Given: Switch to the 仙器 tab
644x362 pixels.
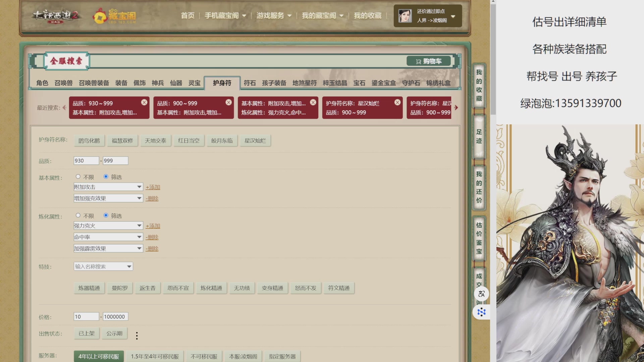Looking at the screenshot, I should (176, 83).
